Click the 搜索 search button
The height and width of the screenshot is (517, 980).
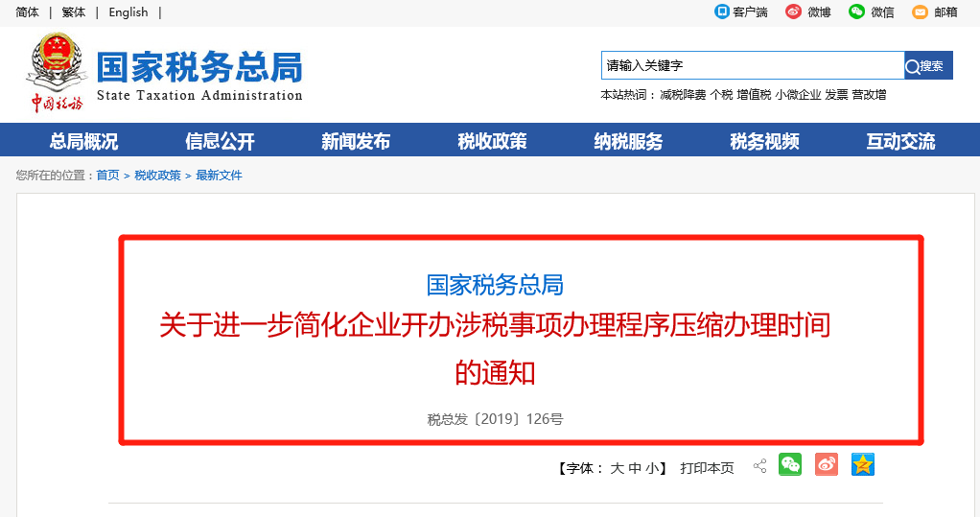click(x=928, y=66)
